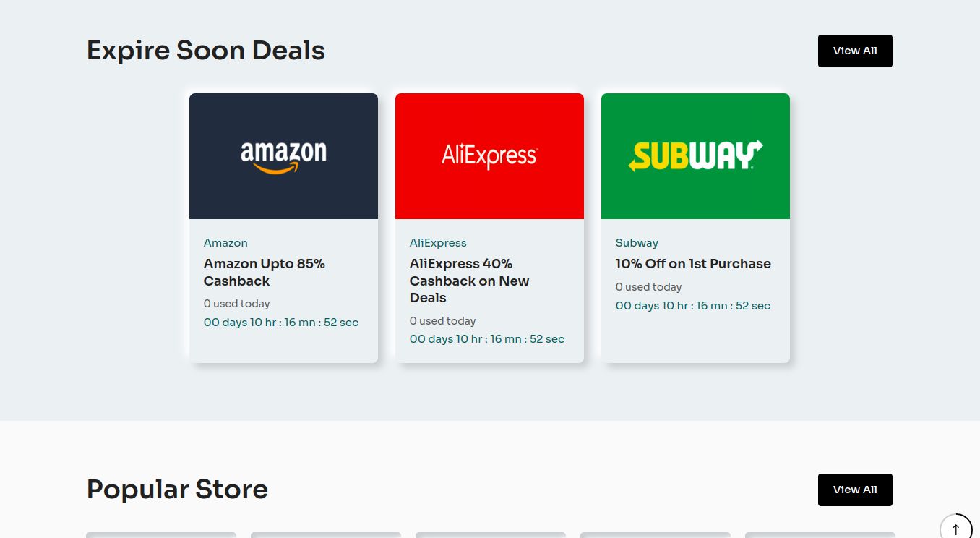This screenshot has height=538, width=980.
Task: Click the scroll-to-top arrow button
Action: [955, 527]
